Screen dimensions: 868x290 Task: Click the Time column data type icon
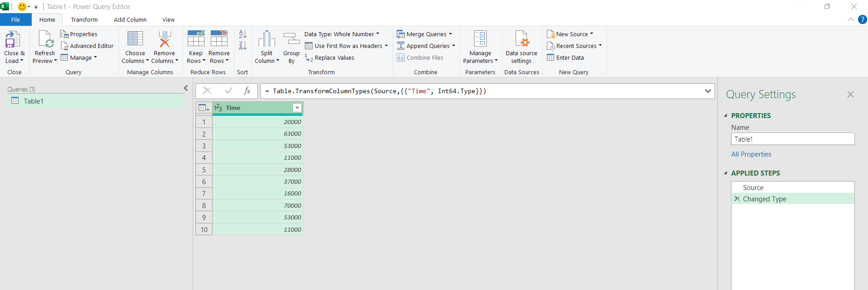[x=218, y=108]
